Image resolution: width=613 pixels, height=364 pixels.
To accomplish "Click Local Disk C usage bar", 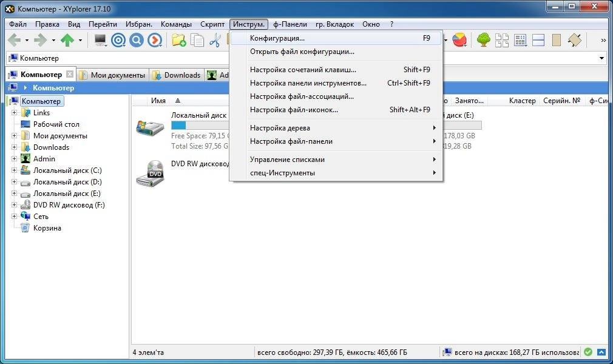I will tap(200, 126).
